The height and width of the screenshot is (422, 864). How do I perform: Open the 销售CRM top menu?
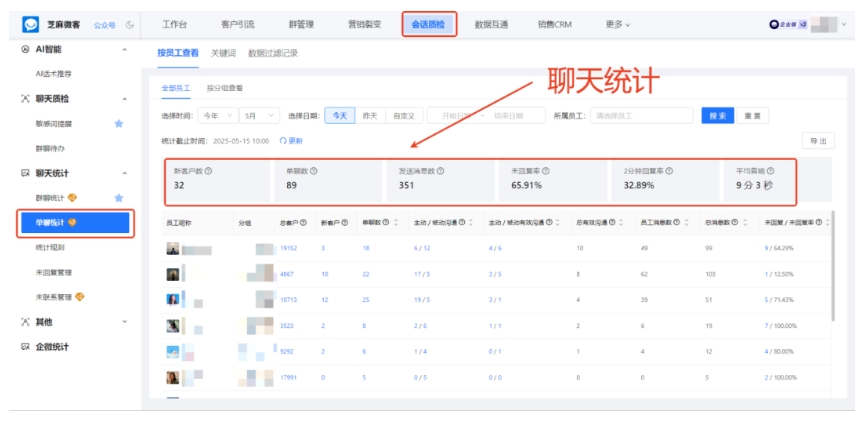point(554,25)
